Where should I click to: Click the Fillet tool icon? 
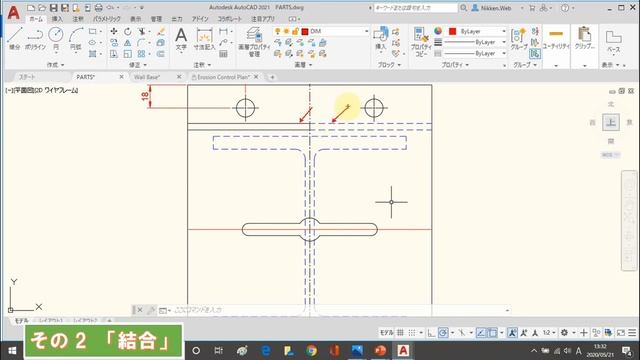coord(142,42)
